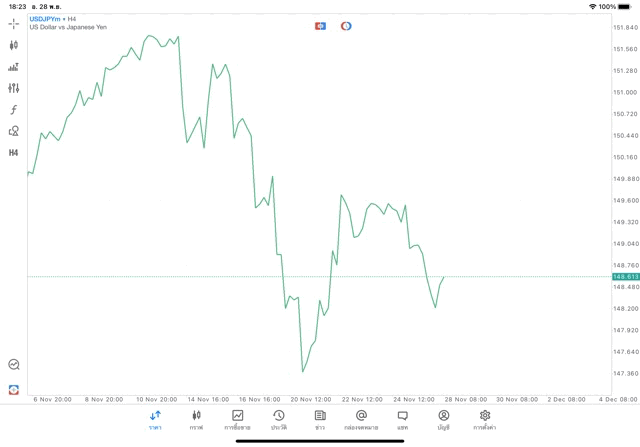Open the function (f) indicators icon
Screen dimensions: 640x447
coord(14,109)
